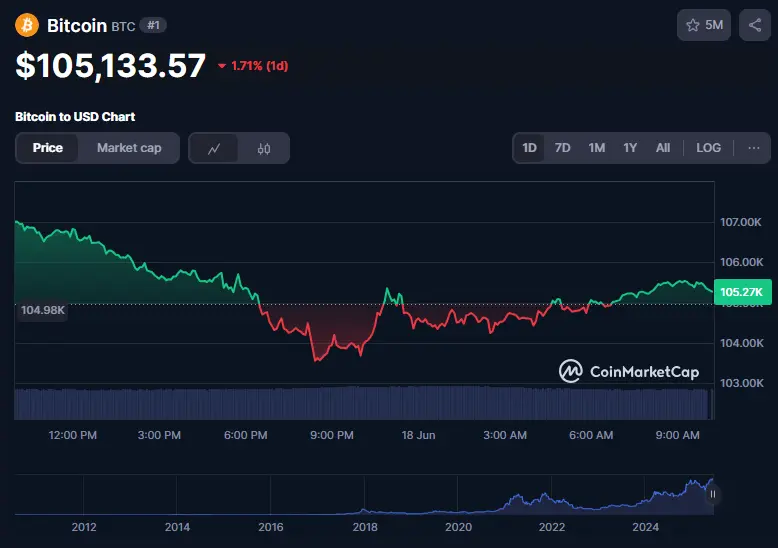Set chart range to All

(x=663, y=148)
